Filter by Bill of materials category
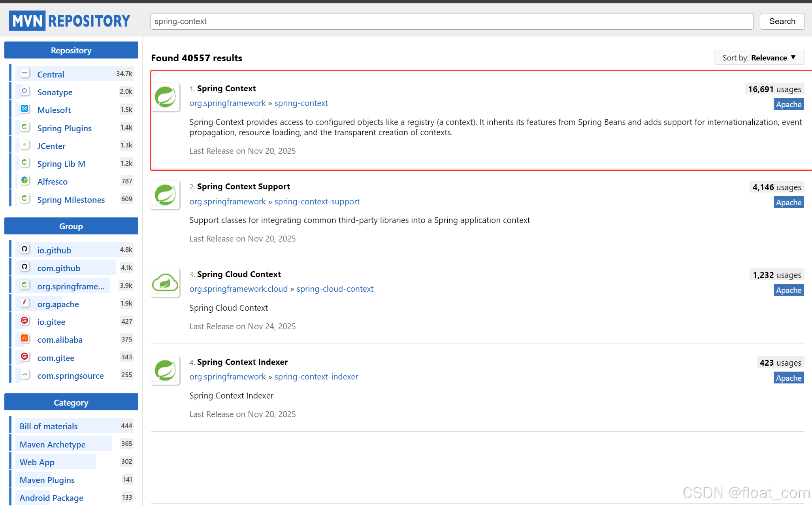The width and height of the screenshot is (812, 506). (x=49, y=426)
